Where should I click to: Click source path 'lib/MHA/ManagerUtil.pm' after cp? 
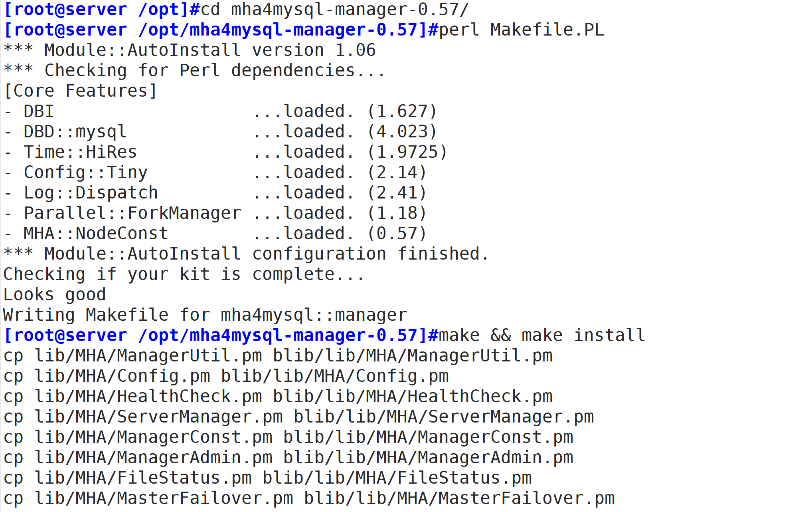point(148,356)
